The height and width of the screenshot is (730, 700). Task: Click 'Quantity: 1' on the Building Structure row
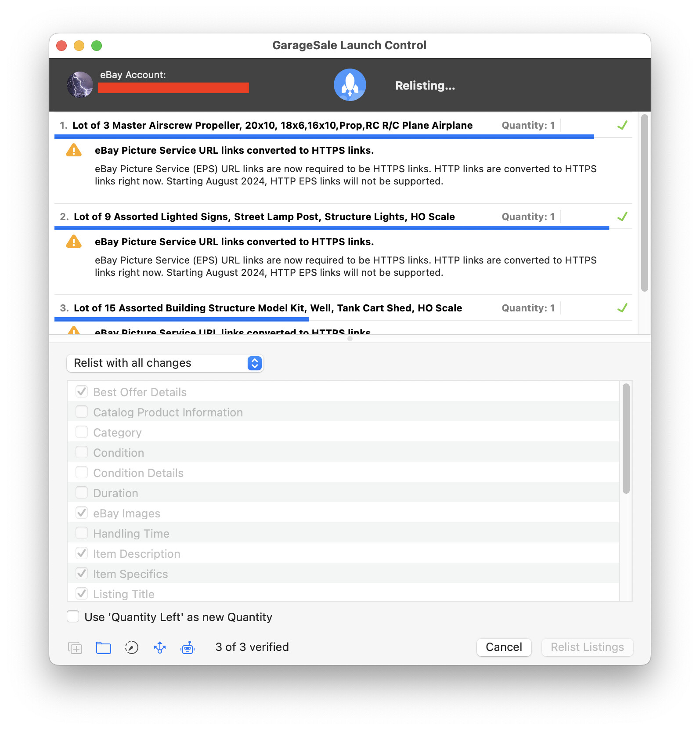[528, 308]
